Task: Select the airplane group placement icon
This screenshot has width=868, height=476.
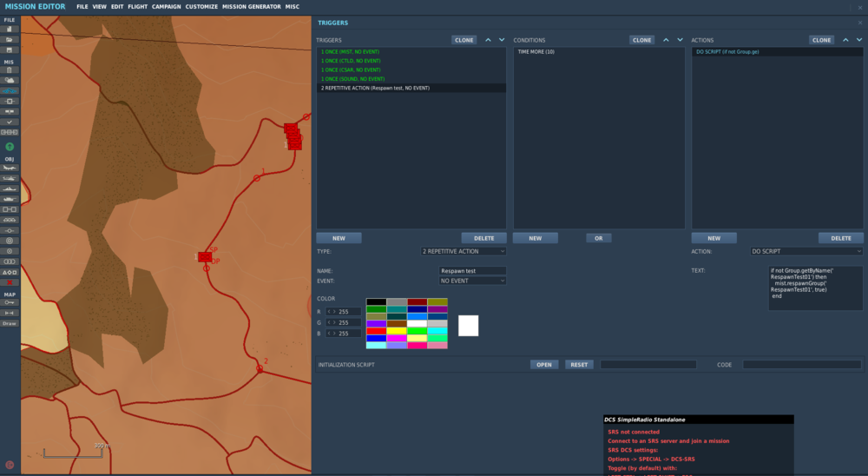Action: click(10, 169)
